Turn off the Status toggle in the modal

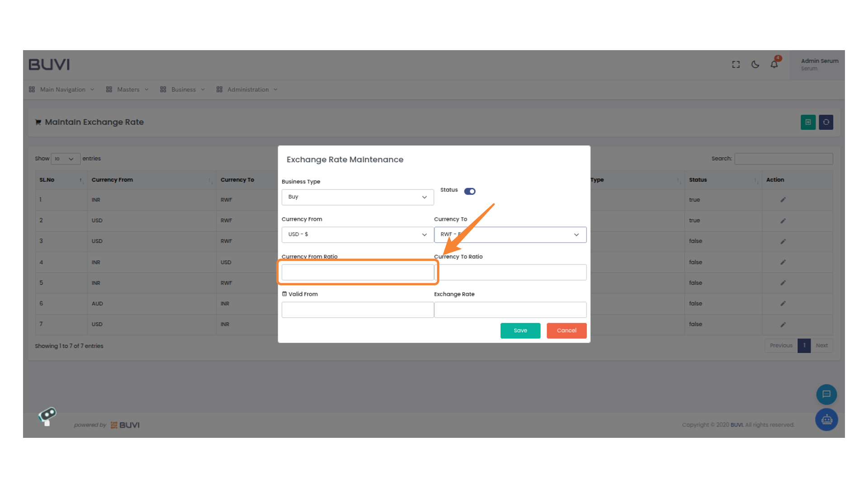tap(470, 191)
